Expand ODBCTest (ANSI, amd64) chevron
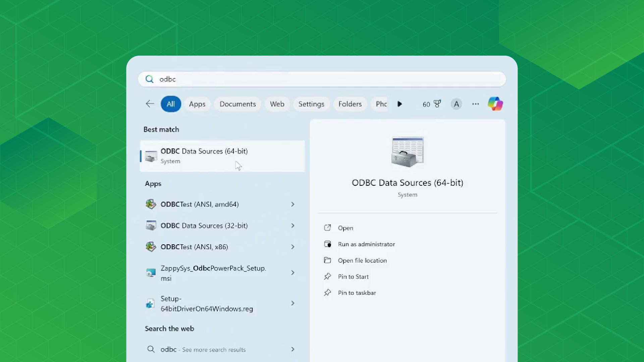Viewport: 644px width, 362px height. (x=293, y=204)
